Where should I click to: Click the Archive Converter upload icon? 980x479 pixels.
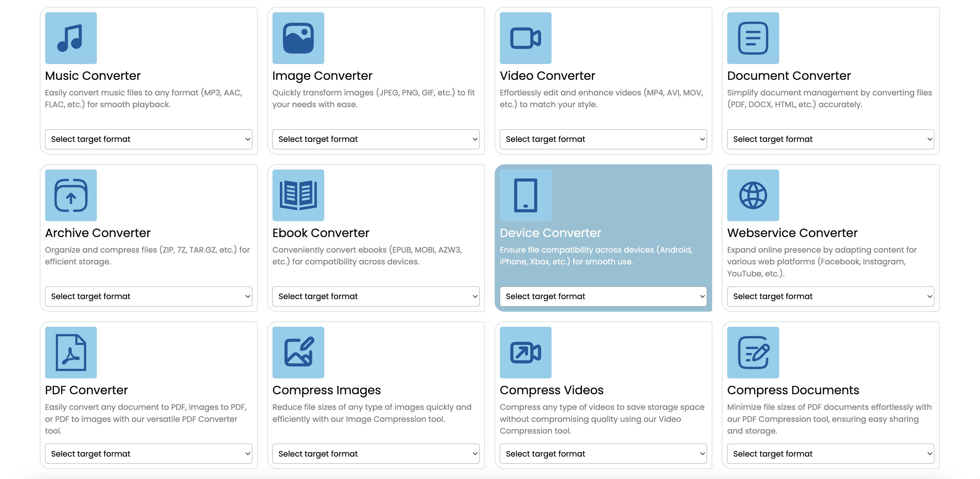pos(71,195)
